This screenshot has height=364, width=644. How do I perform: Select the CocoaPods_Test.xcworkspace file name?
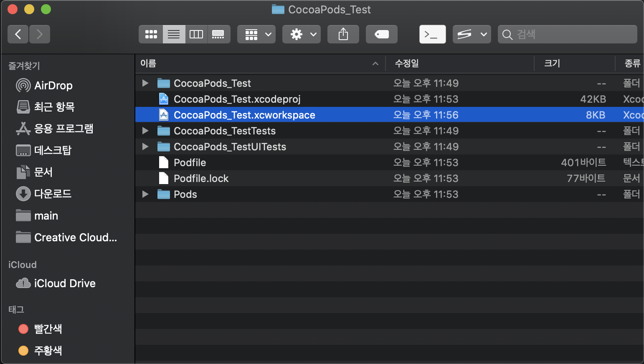pyautogui.click(x=244, y=115)
